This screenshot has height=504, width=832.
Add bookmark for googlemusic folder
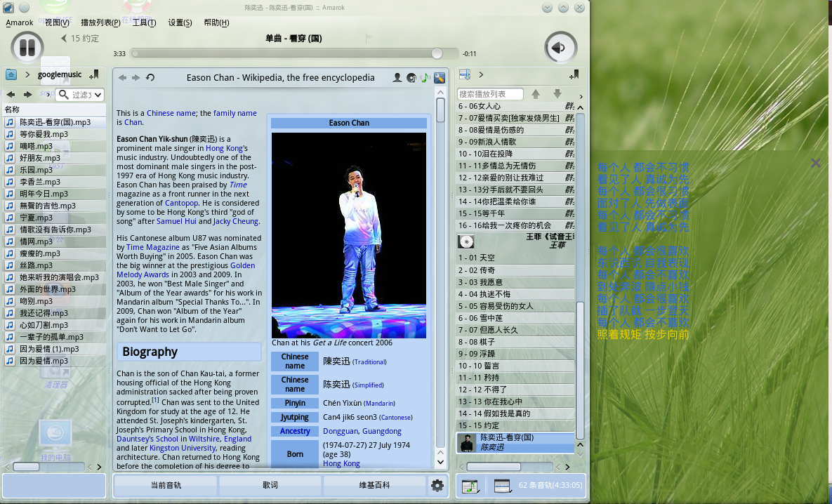coord(95,75)
